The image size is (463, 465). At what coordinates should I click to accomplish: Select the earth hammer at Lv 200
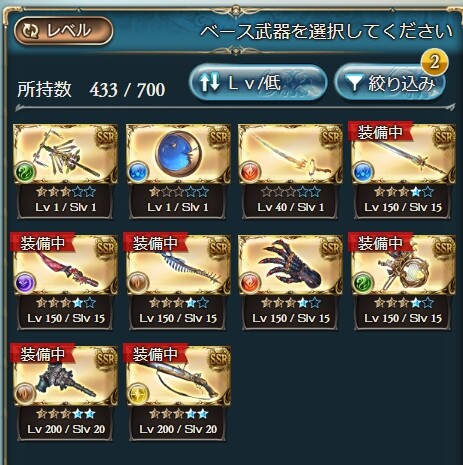coord(65,393)
